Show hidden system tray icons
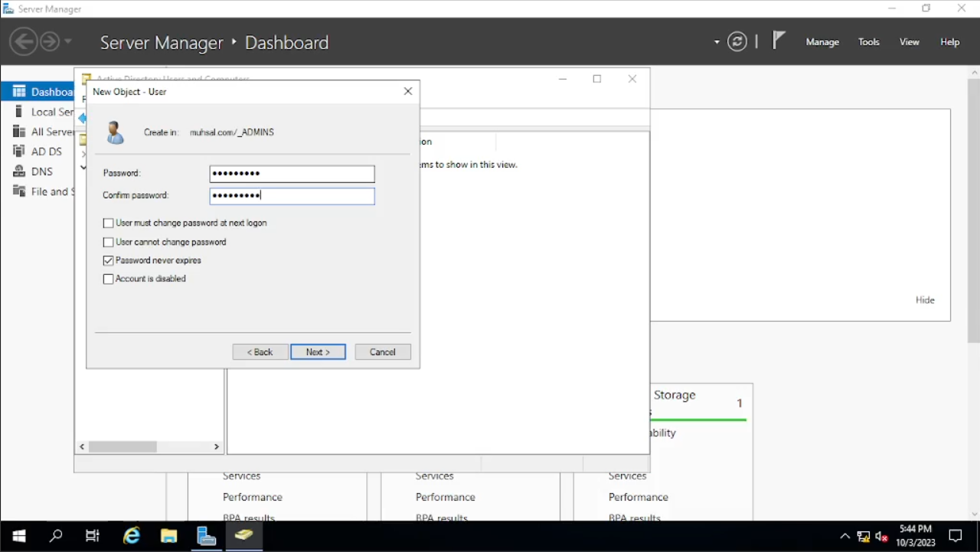This screenshot has width=980, height=552. point(844,536)
